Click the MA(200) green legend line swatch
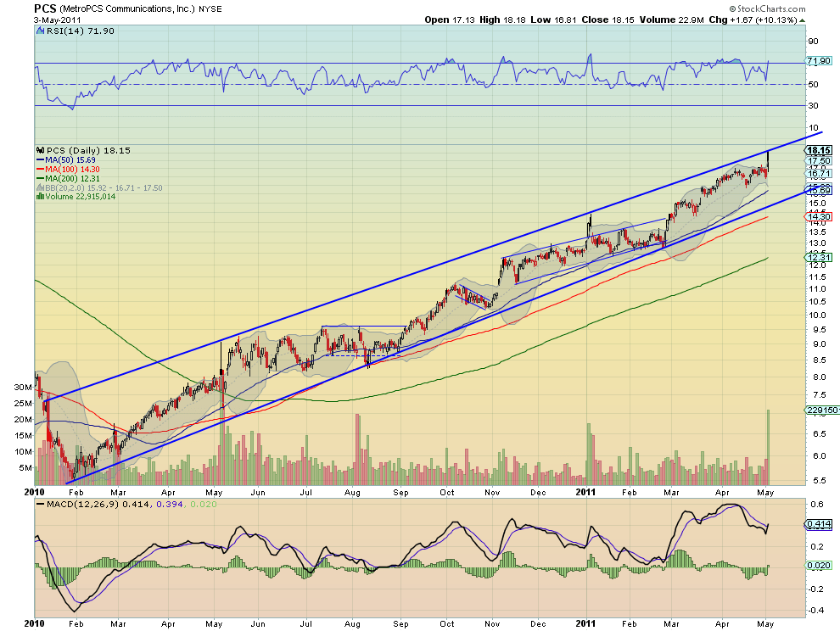Screen dimensions: 840x631 40,179
